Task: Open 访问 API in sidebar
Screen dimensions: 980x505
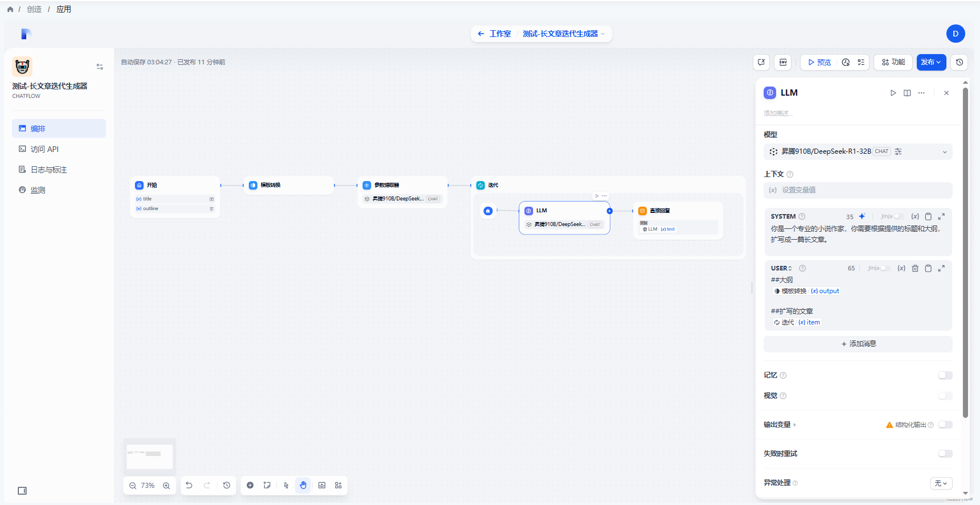Action: point(44,149)
